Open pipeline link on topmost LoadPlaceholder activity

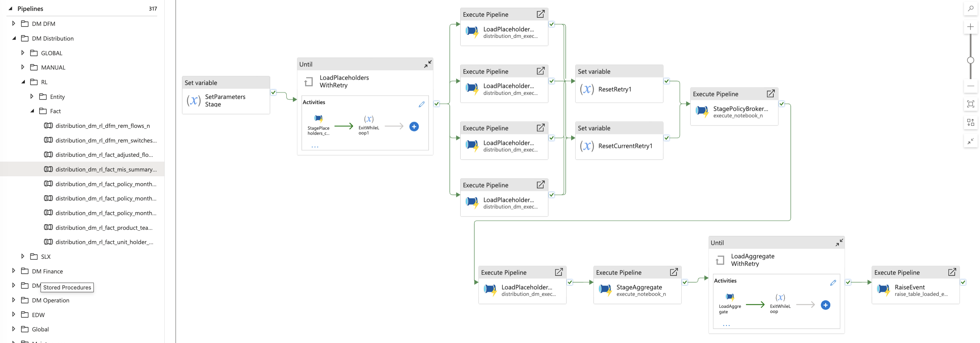[x=540, y=14]
